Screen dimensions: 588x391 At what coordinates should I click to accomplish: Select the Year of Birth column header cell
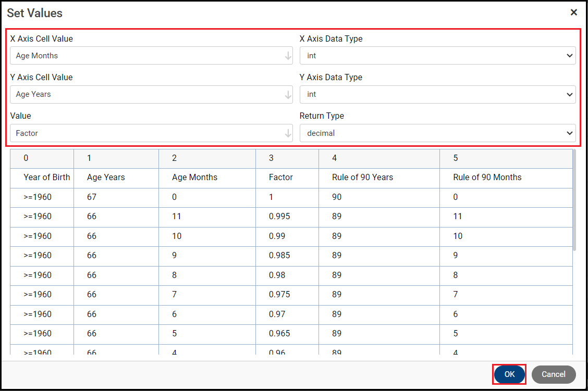[47, 178]
